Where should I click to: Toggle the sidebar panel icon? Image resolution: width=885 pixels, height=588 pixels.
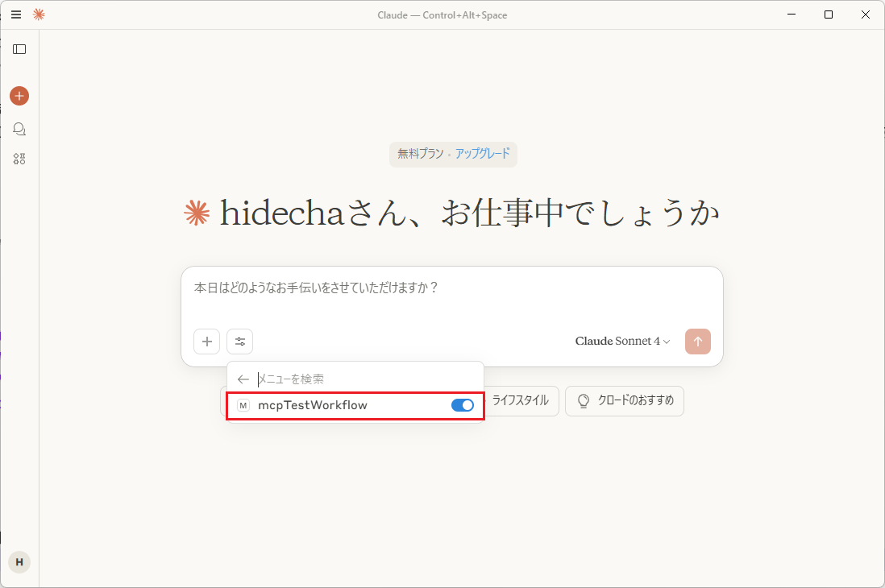tap(19, 49)
